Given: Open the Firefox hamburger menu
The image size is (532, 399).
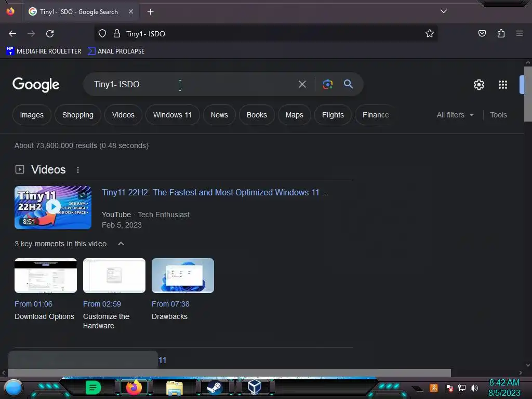Looking at the screenshot, I should point(519,33).
